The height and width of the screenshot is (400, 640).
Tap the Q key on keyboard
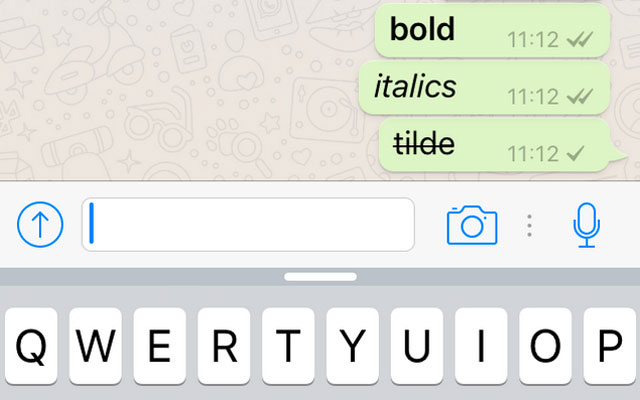tap(31, 346)
